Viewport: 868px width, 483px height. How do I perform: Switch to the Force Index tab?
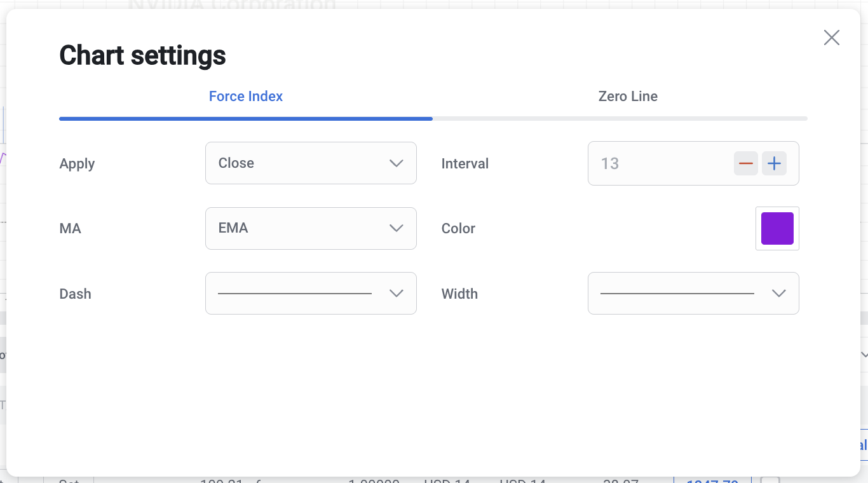point(246,97)
